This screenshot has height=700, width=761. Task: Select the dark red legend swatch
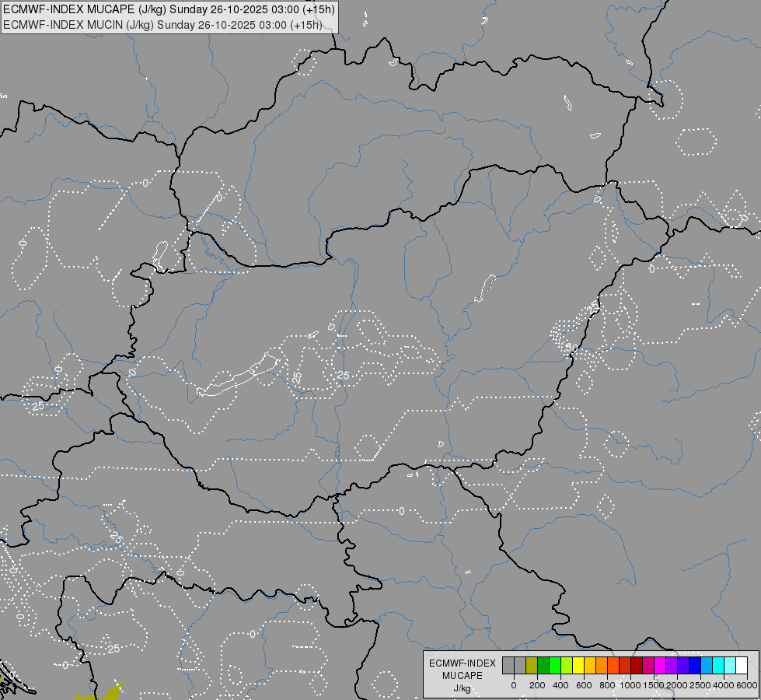[637, 665]
